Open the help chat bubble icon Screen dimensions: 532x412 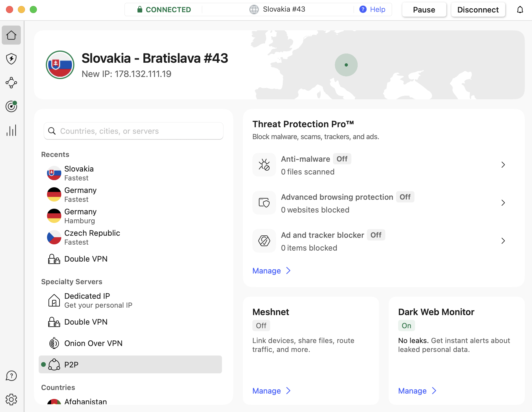coord(11,376)
